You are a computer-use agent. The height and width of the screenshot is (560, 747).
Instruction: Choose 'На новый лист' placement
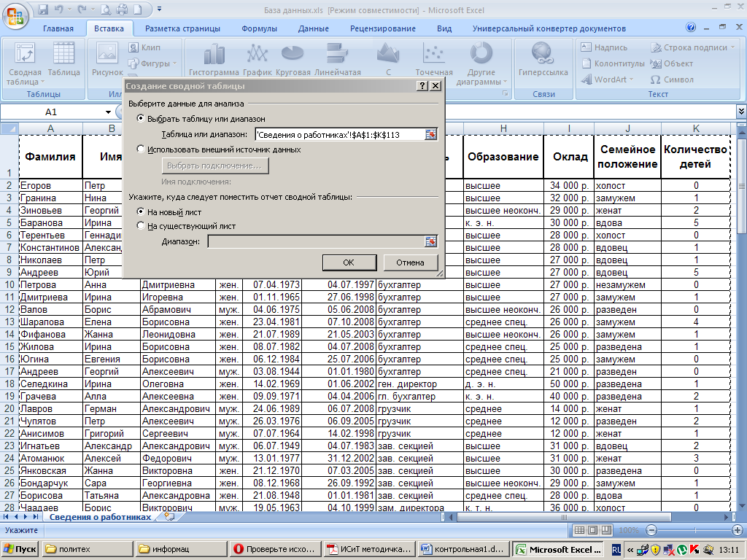(169, 212)
